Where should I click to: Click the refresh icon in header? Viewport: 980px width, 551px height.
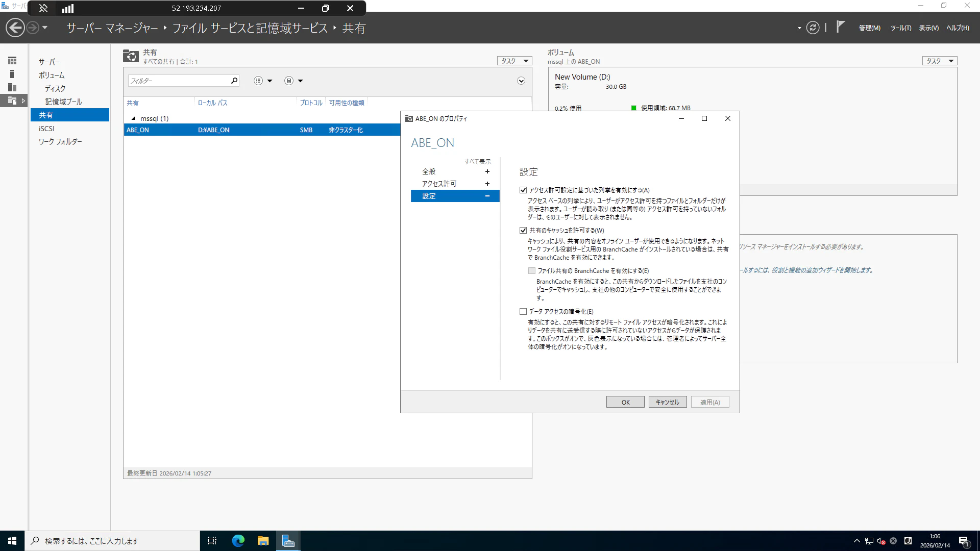tap(813, 28)
